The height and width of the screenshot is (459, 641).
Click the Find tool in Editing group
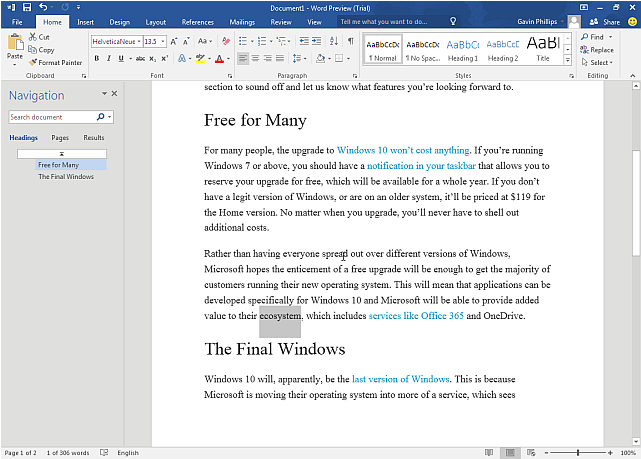point(594,37)
